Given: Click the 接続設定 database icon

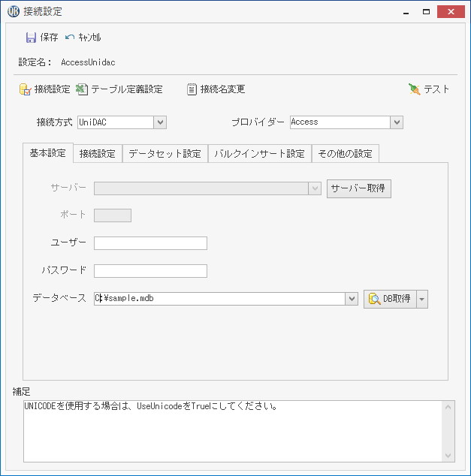Looking at the screenshot, I should pyautogui.click(x=26, y=89).
